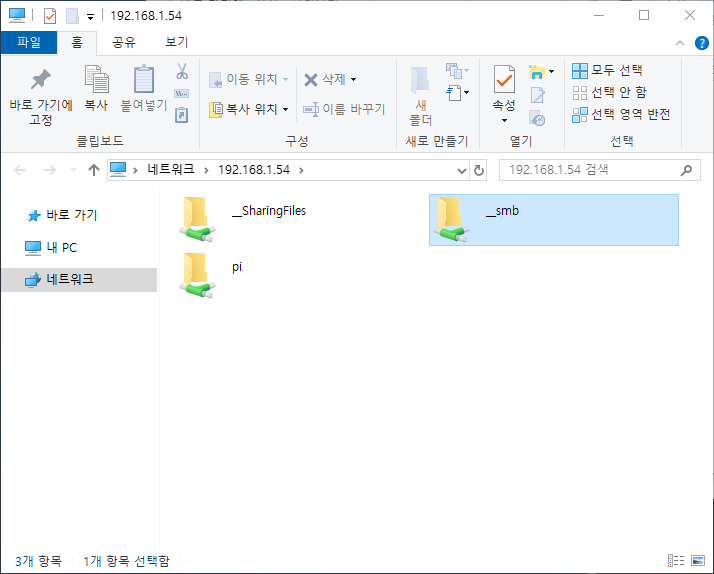The image size is (714, 574).
Task: Click the Paste (붙여넣기) clipboard icon
Action: tap(144, 79)
